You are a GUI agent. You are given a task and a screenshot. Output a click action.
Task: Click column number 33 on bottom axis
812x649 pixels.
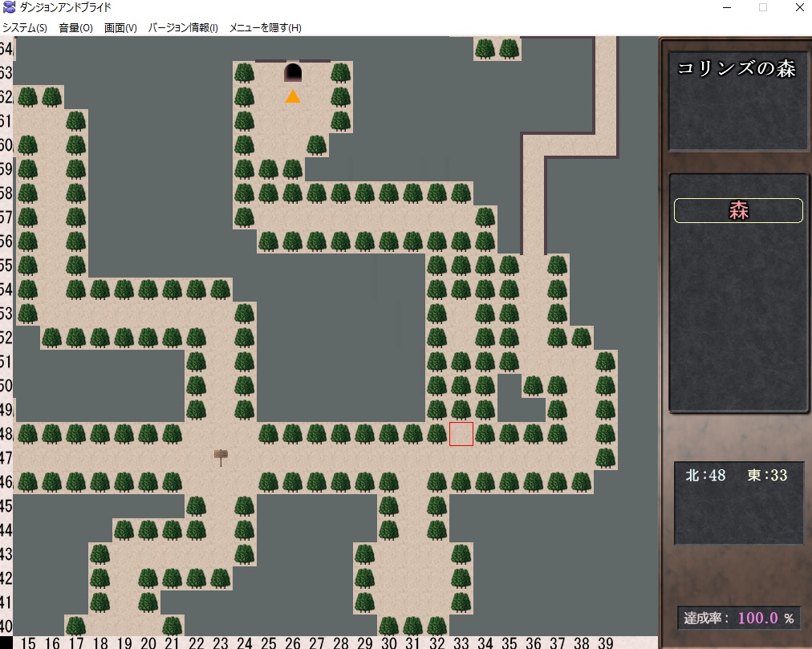point(461,643)
